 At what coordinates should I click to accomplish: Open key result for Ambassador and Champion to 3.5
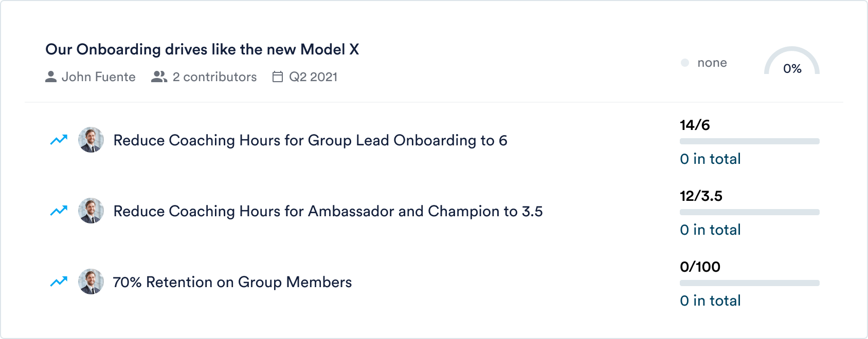tap(328, 211)
